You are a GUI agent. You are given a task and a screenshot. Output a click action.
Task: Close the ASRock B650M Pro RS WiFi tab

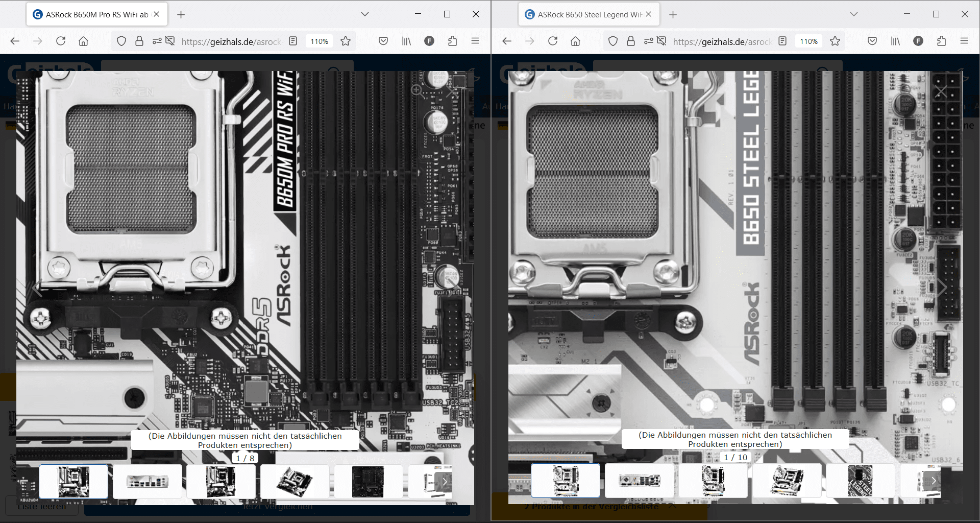click(157, 14)
